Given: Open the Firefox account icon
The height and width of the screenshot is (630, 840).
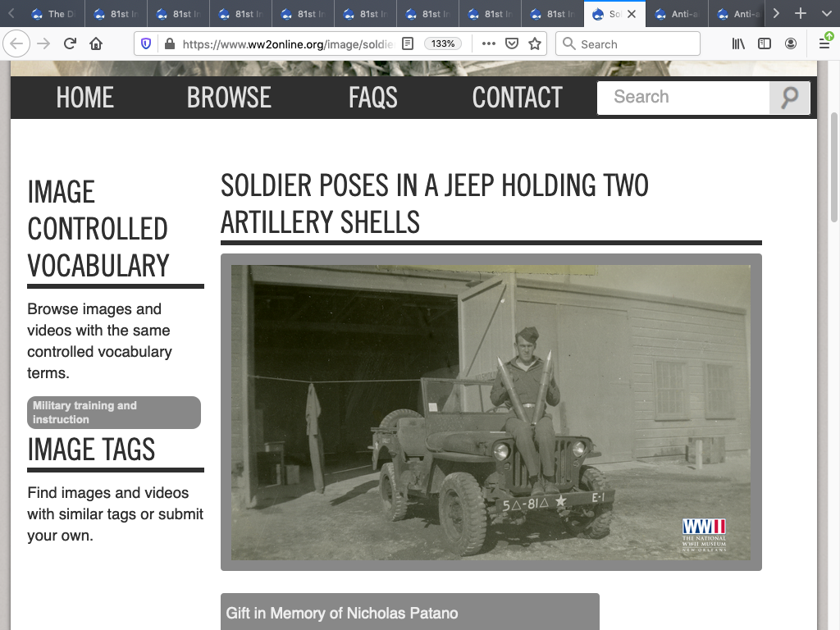Looking at the screenshot, I should tap(791, 44).
